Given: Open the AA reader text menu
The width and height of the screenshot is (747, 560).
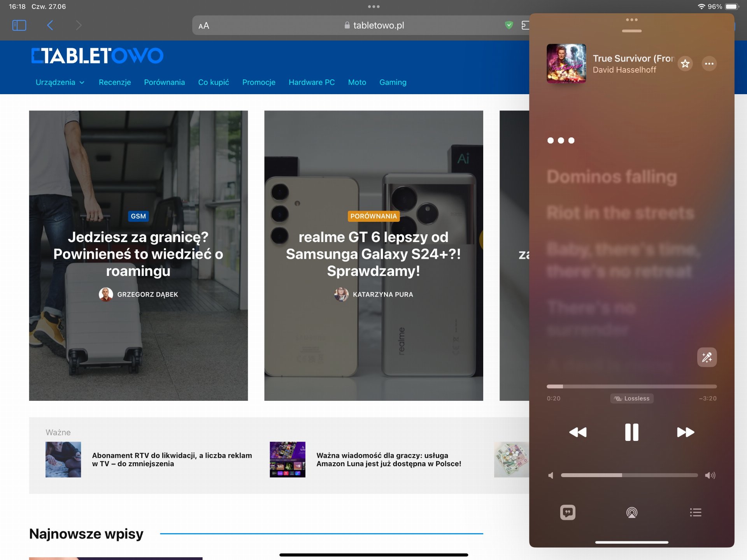Looking at the screenshot, I should tap(204, 26).
